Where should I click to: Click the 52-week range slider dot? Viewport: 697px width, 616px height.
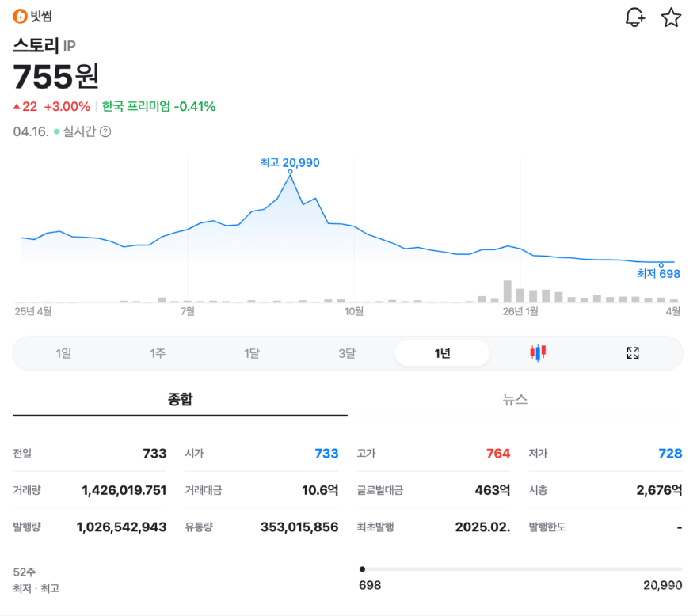[362, 568]
